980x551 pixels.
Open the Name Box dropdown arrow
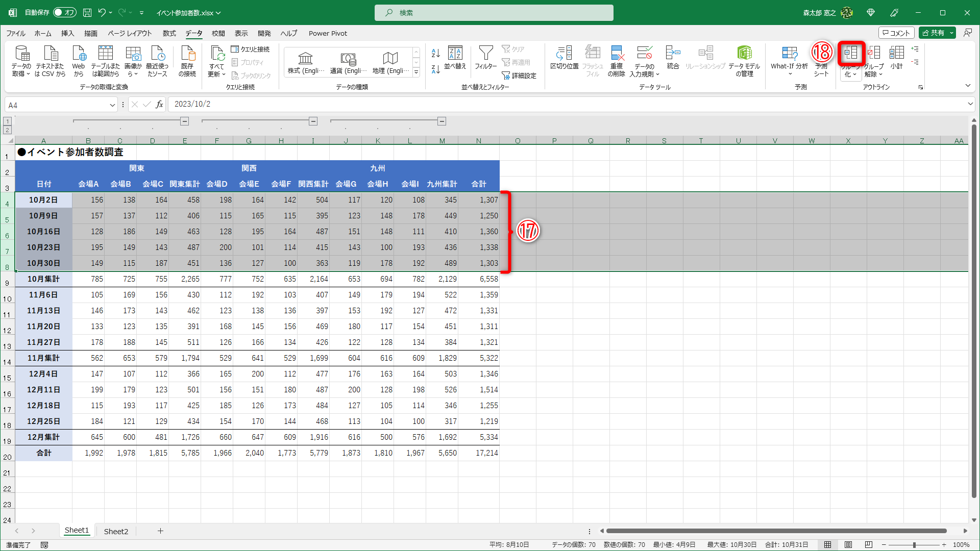click(x=112, y=105)
